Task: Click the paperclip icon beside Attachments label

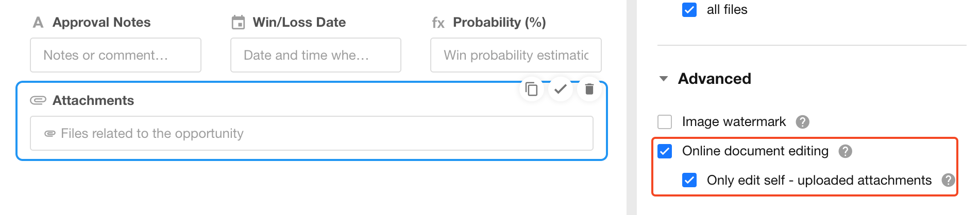Action: point(38,100)
